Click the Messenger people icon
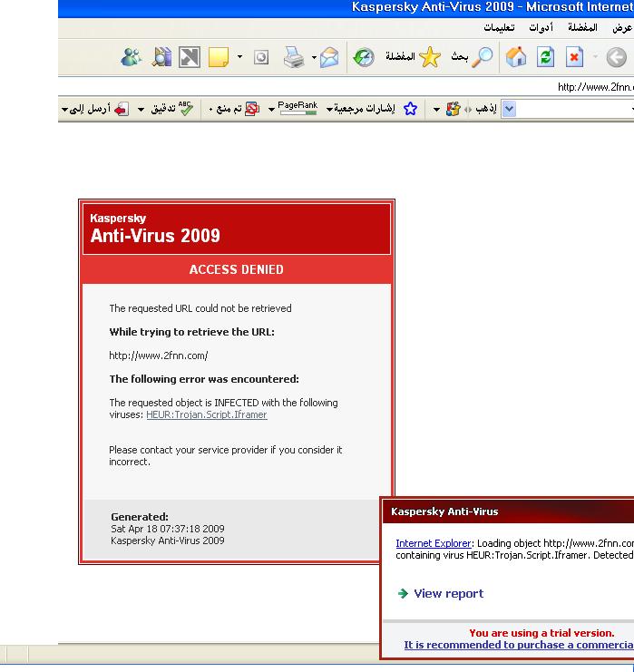 tap(132, 57)
